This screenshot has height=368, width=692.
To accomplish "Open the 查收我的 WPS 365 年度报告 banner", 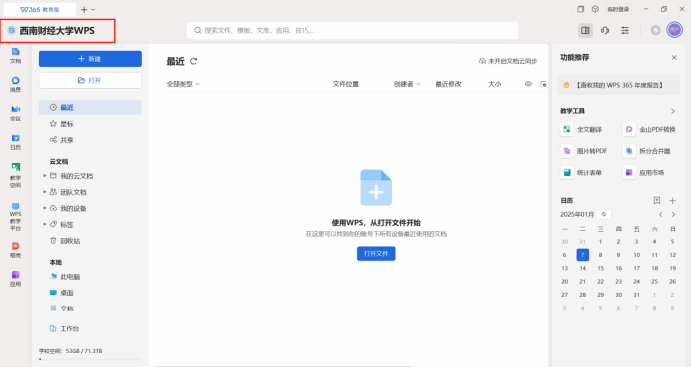I will click(618, 85).
